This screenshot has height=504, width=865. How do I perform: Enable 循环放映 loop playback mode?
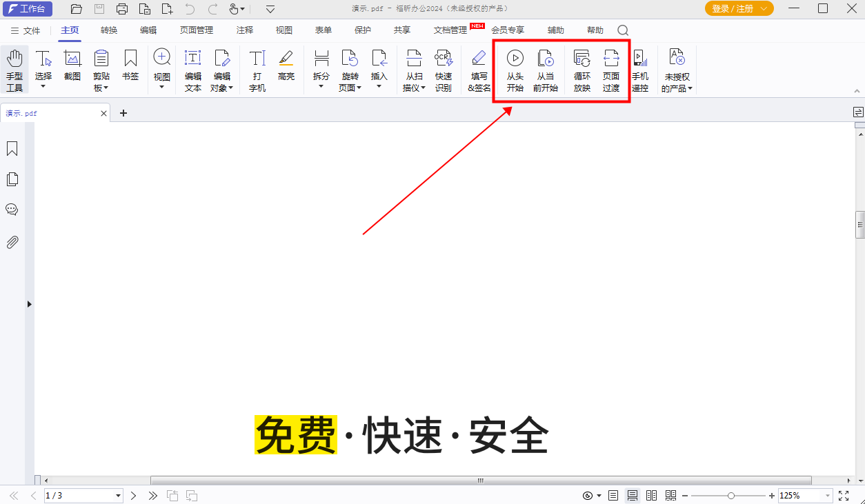pos(581,69)
